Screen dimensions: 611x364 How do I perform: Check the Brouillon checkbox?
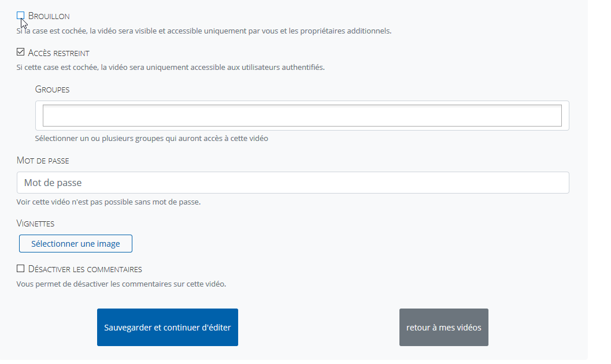click(x=21, y=16)
